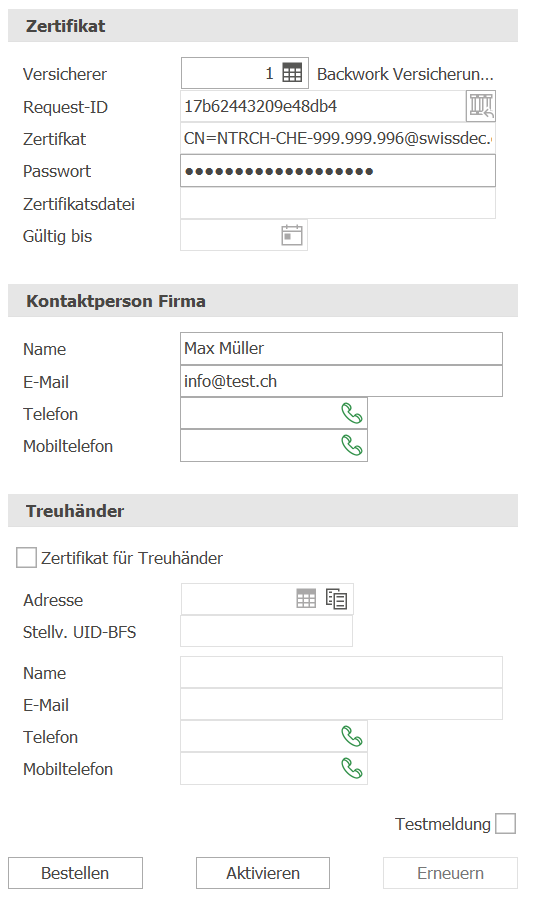Select the Kontaktperson Name field with Max Müller

pyautogui.click(x=341, y=348)
